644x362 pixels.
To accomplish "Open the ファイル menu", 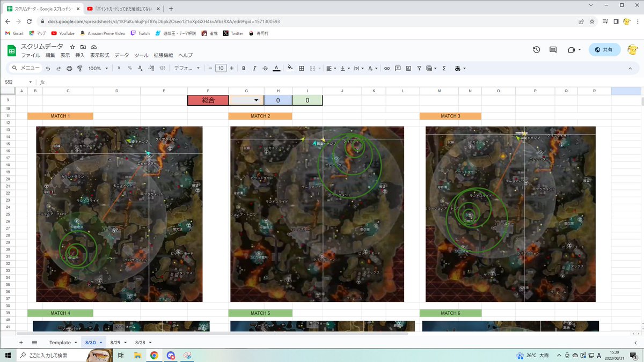I will click(31, 55).
